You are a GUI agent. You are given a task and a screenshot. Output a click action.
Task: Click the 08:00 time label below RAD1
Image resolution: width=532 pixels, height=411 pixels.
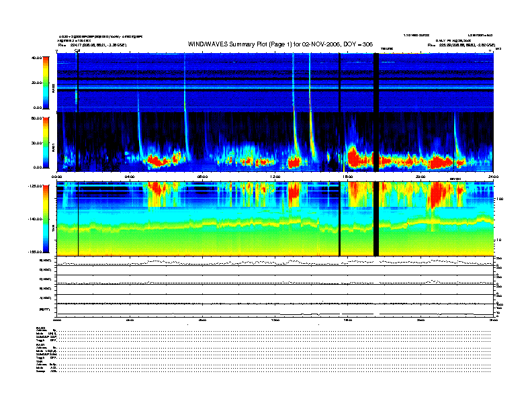[x=202, y=177]
